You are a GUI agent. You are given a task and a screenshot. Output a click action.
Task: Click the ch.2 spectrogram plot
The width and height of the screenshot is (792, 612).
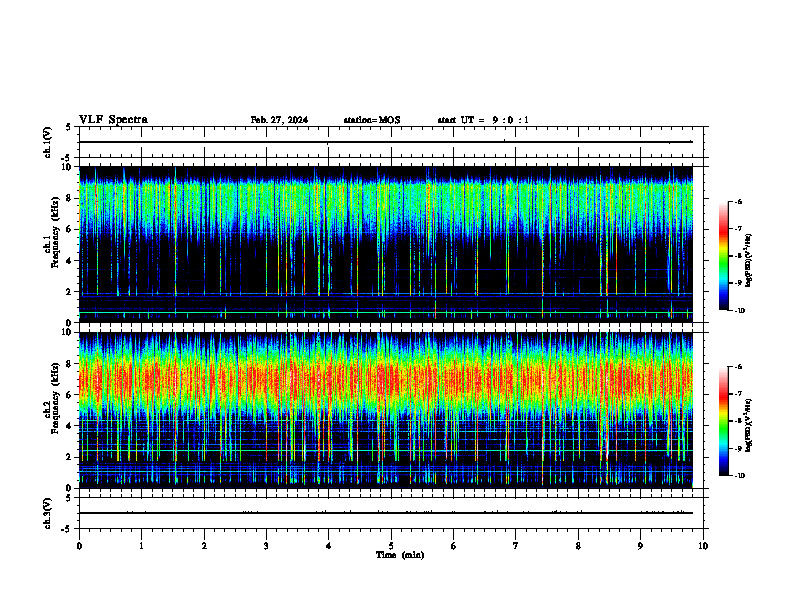pos(391,410)
